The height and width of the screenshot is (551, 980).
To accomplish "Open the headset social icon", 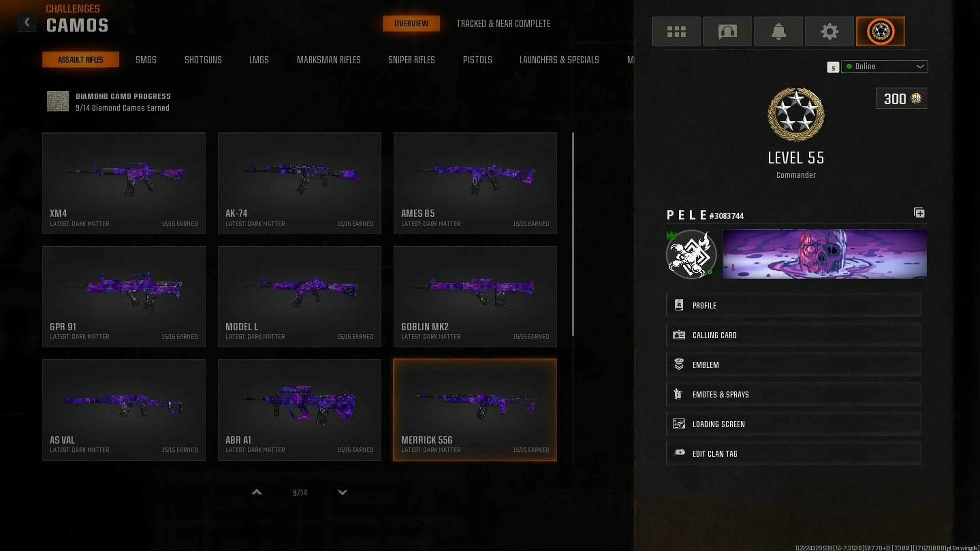I will click(727, 31).
